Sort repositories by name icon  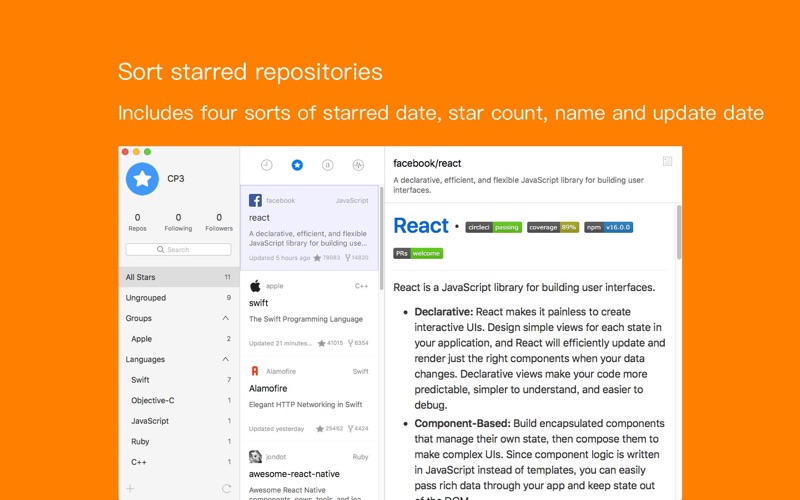[x=328, y=165]
